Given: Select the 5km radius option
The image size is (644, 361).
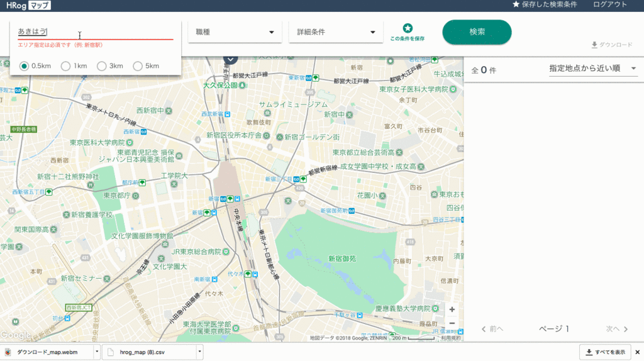Looking at the screenshot, I should coord(138,65).
